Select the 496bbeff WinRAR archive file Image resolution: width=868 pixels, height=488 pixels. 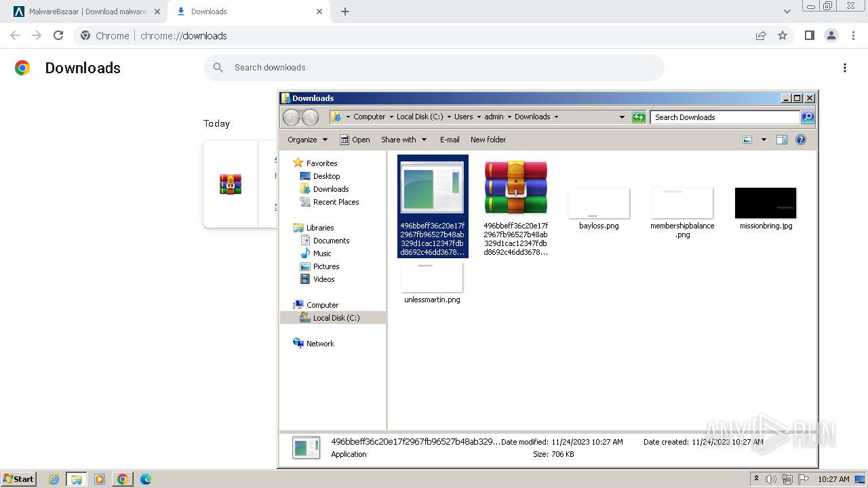(516, 206)
